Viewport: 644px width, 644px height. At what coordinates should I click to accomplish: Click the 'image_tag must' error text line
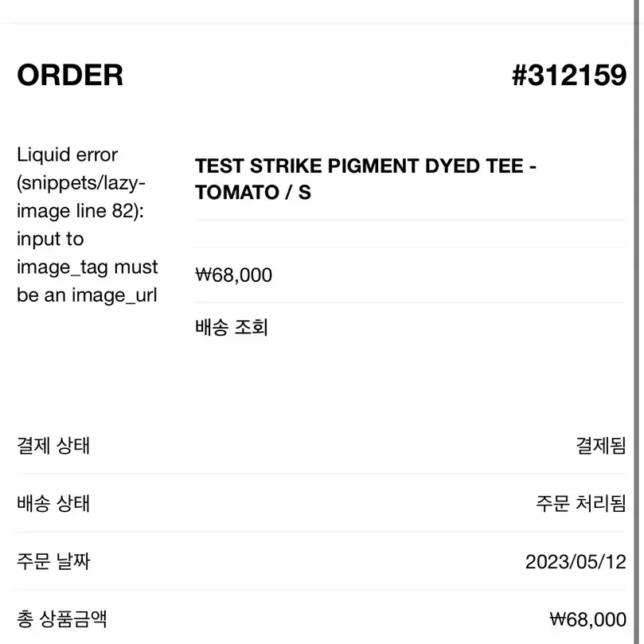click(87, 267)
